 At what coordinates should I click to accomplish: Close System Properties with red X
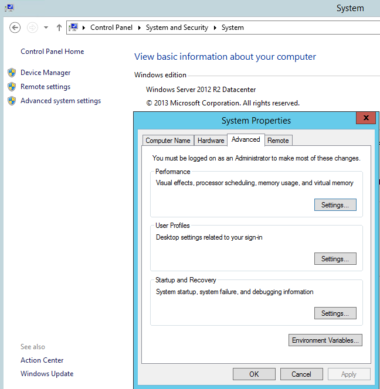[366, 118]
